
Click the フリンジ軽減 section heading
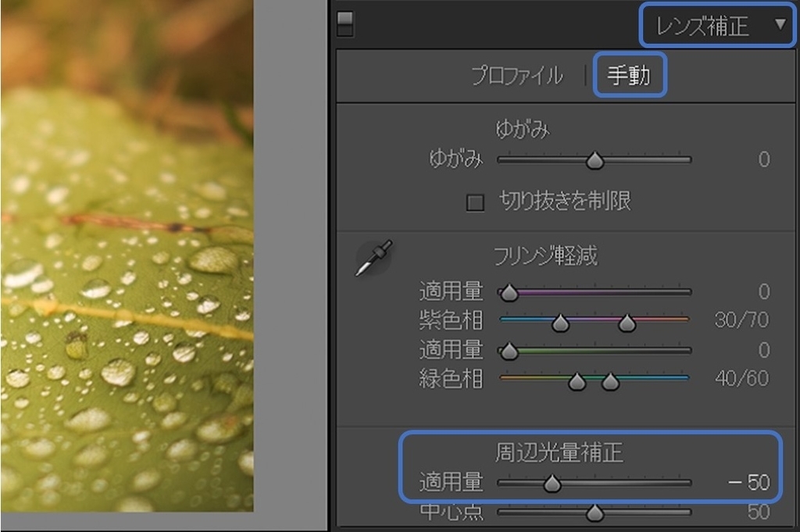545,256
